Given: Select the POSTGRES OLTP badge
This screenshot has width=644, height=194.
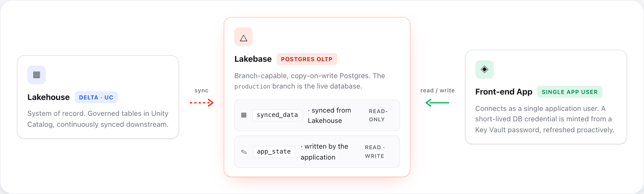Looking at the screenshot, I should click(x=307, y=59).
